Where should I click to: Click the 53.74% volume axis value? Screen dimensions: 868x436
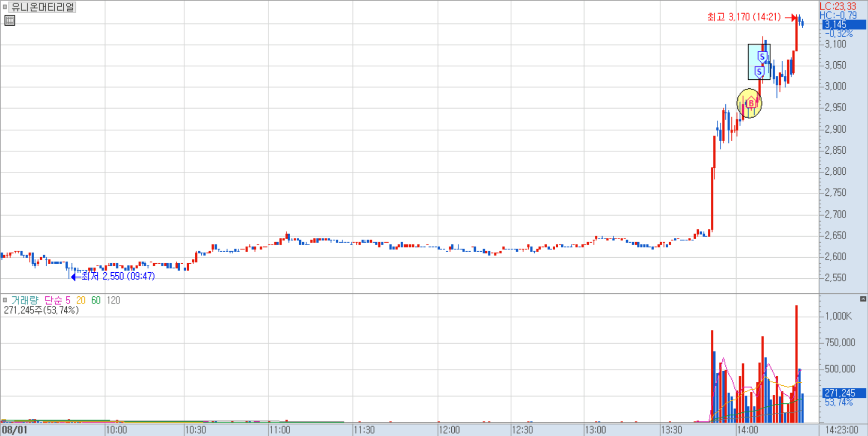pyautogui.click(x=839, y=402)
